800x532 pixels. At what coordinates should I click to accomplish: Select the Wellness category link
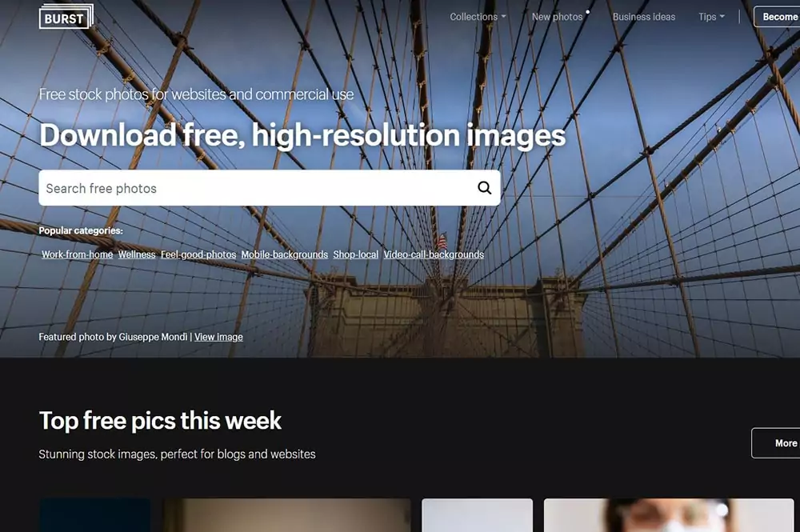137,254
